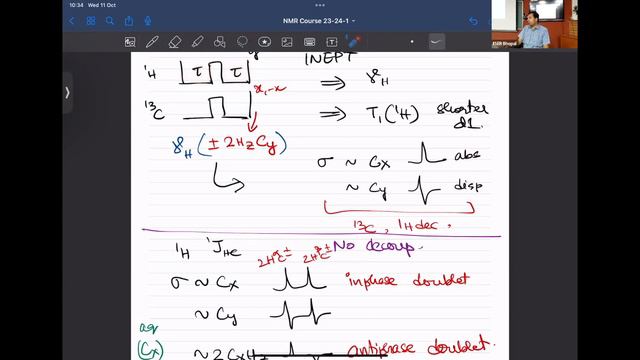Tap the red '13C, 1H dec' note

[402, 226]
